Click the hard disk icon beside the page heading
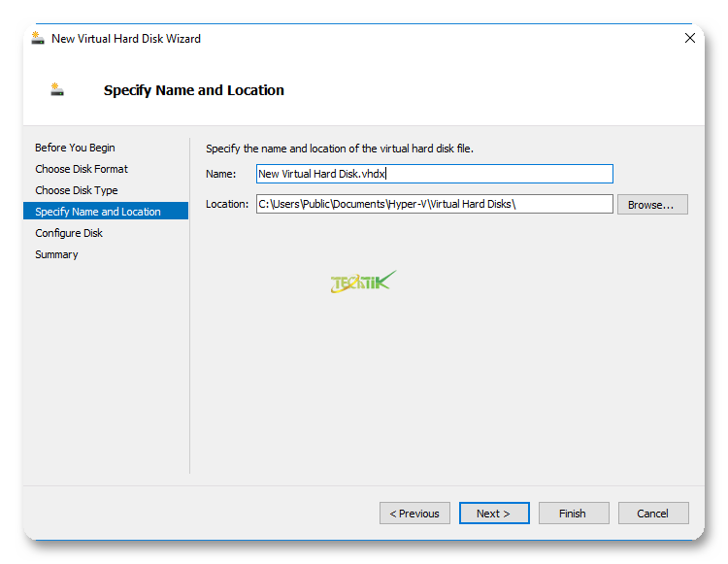 (x=57, y=90)
